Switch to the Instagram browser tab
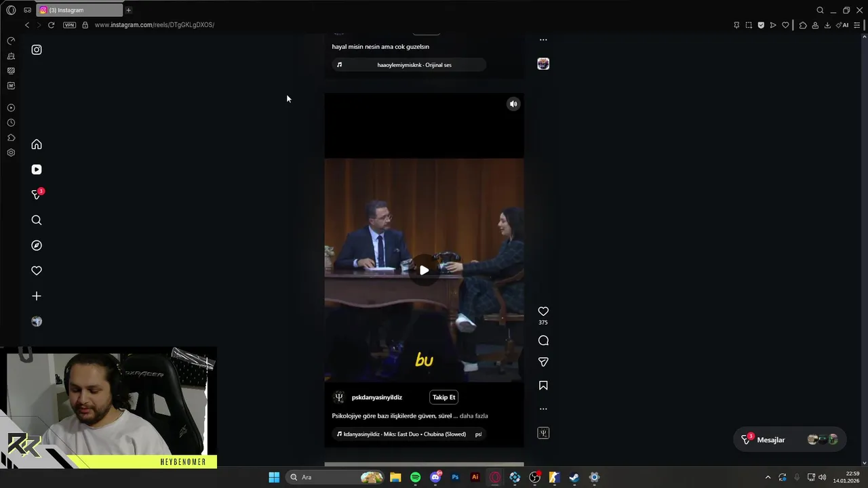 coord(79,10)
